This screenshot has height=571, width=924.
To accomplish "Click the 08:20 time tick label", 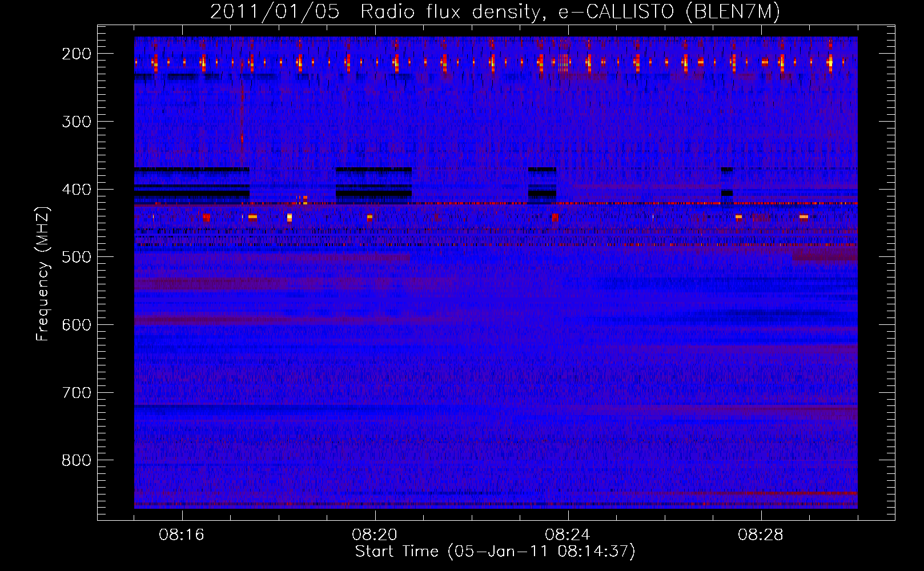I will click(x=375, y=535).
